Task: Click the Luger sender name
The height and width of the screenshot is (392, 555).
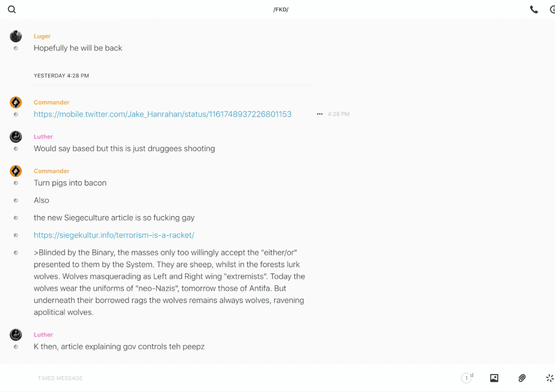Action: coord(42,36)
